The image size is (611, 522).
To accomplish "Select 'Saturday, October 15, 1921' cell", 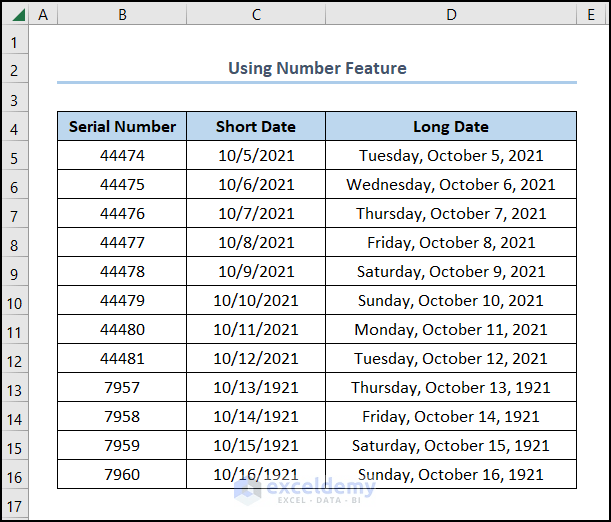I will (451, 445).
